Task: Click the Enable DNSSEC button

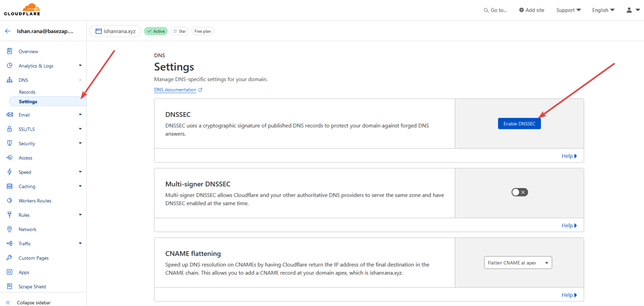Action: [x=519, y=124]
